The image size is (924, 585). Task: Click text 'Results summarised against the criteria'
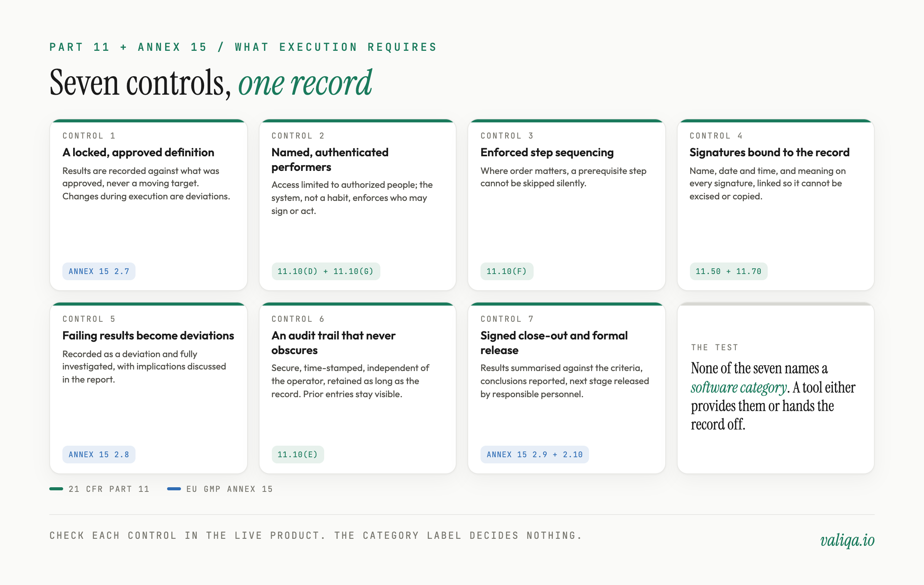(561, 368)
